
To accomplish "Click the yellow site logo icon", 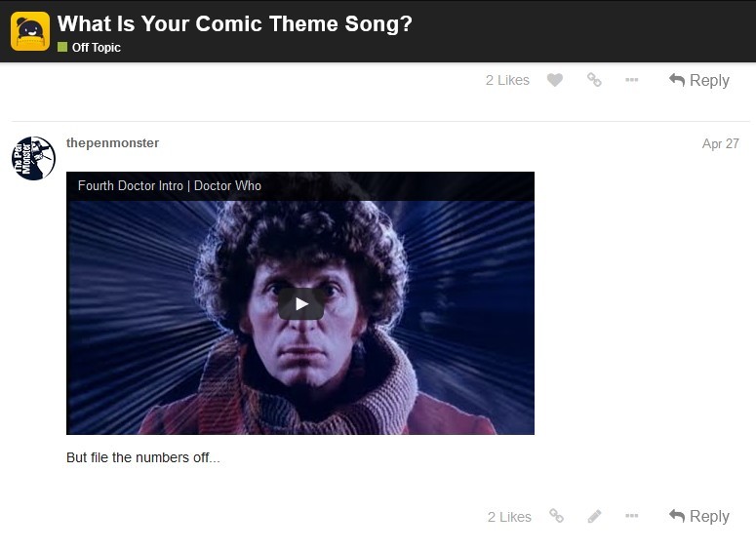I will 30,31.
